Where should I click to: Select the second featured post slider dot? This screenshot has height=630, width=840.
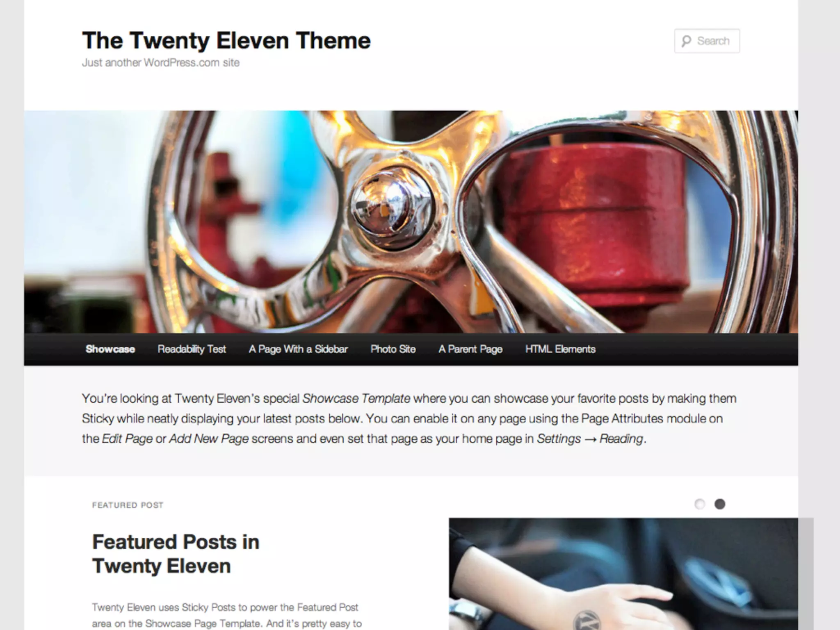[x=720, y=504]
